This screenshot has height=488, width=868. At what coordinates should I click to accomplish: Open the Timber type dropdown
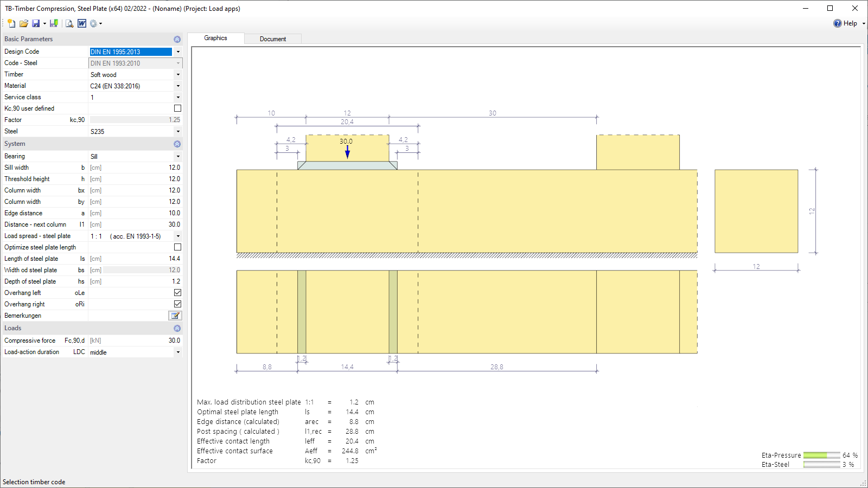(x=178, y=75)
